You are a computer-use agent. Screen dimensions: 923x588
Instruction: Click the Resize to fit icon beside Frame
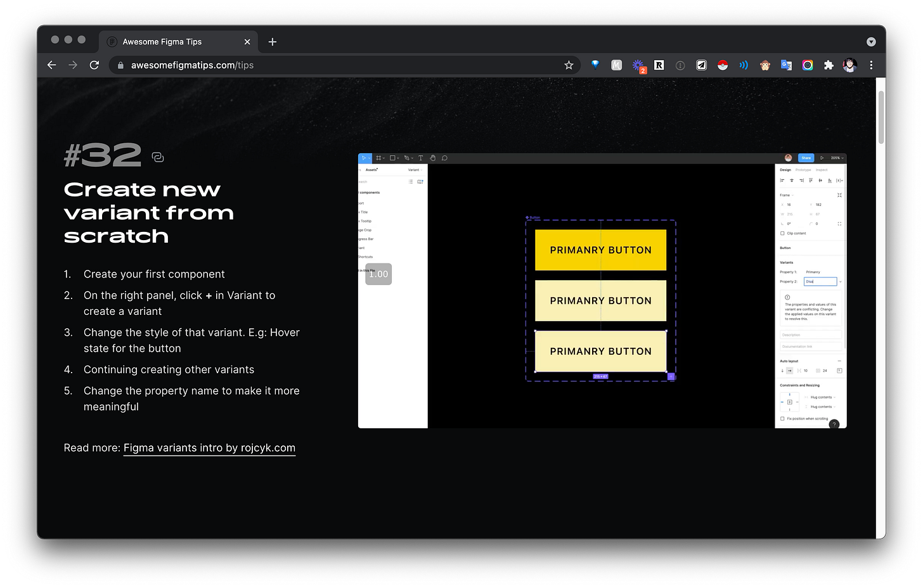point(839,195)
